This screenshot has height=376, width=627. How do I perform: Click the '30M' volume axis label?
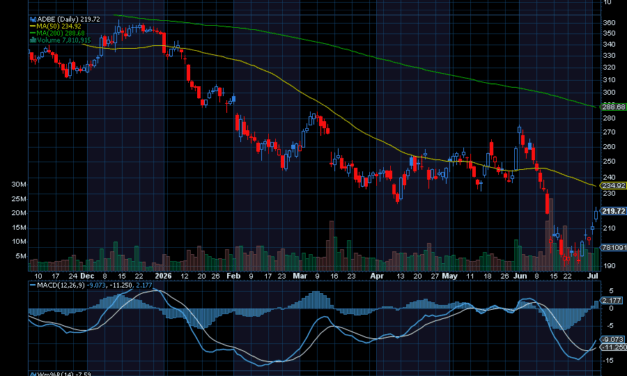(x=19, y=184)
